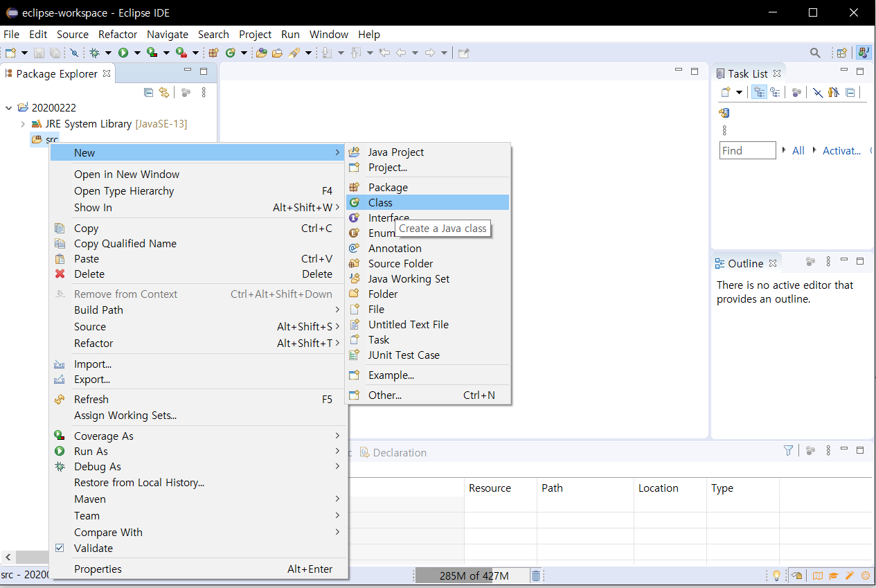
Task: Click the magic wand samples icon in status bar
Action: coord(850,576)
